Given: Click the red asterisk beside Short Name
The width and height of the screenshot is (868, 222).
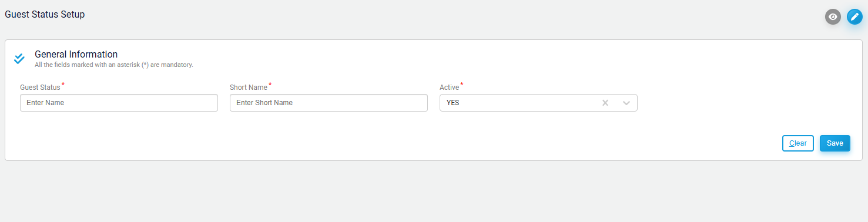Looking at the screenshot, I should (x=270, y=85).
